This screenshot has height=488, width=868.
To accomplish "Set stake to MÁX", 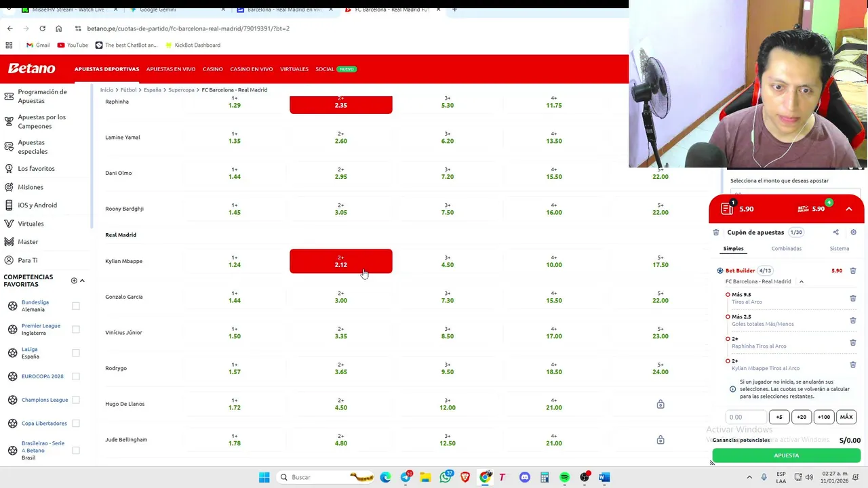I will (x=846, y=417).
